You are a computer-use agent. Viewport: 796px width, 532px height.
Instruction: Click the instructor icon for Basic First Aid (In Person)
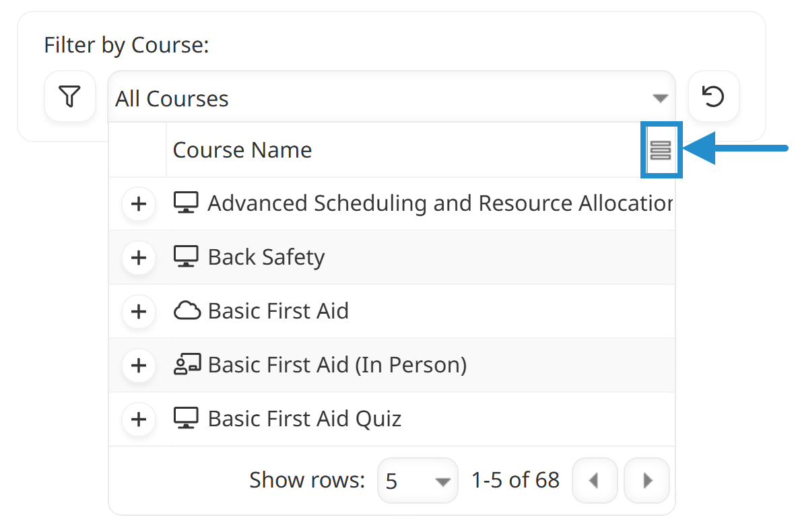pyautogui.click(x=187, y=365)
